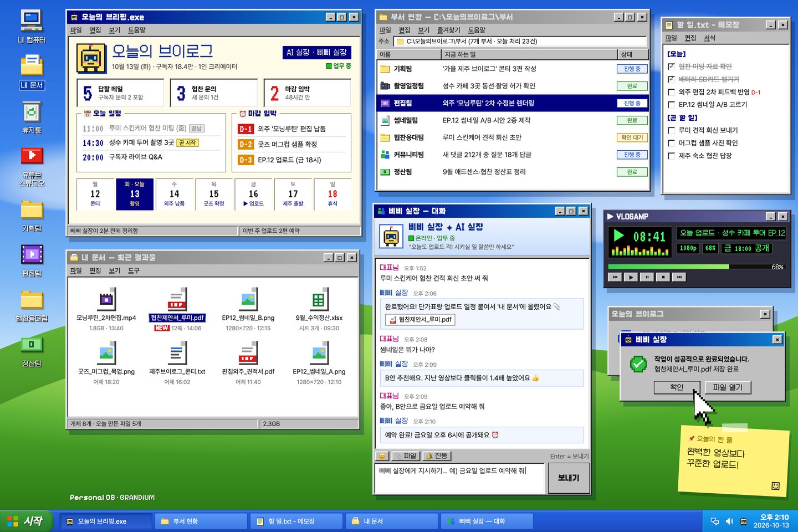Open the 파일 menu in 오늘의 브리핑
Image resolution: width=798 pixels, height=532 pixels.
(x=76, y=30)
